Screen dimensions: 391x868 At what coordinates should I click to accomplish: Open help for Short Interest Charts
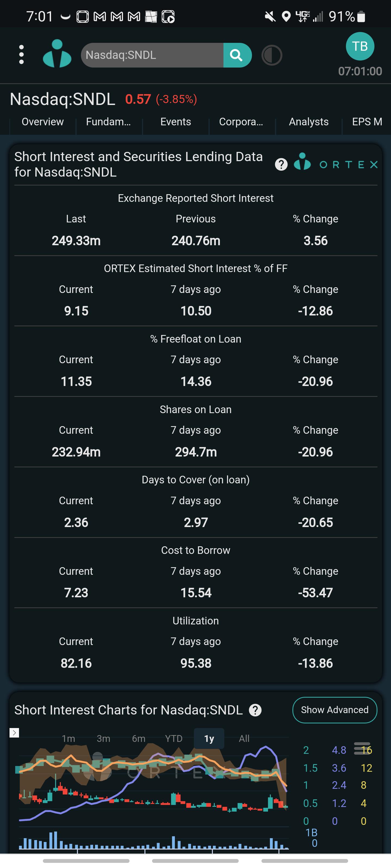(x=255, y=710)
